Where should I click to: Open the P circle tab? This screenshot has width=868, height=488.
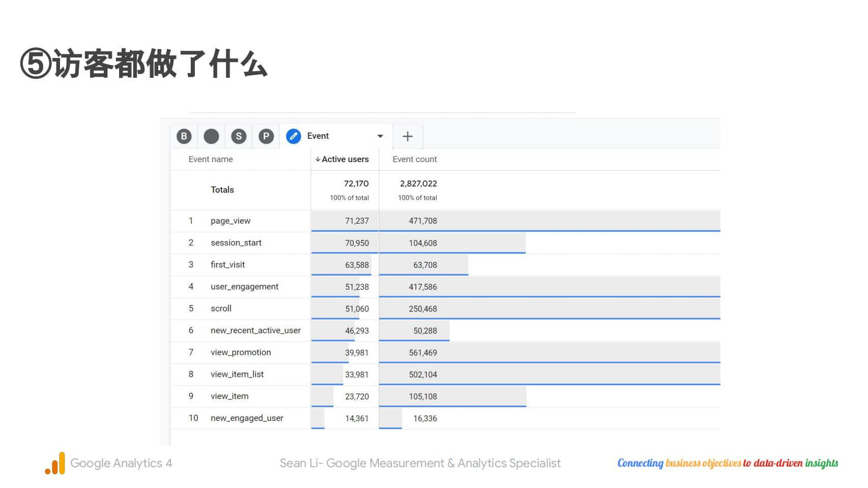coord(266,136)
